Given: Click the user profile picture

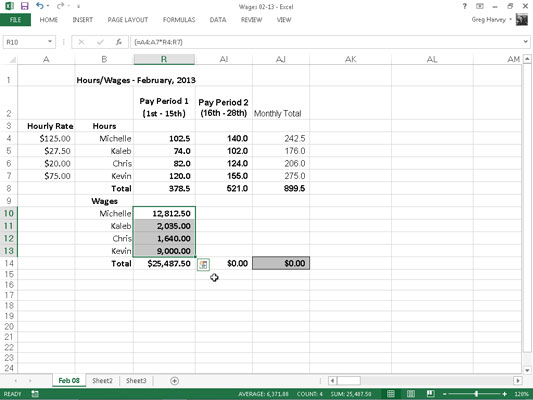Looking at the screenshot, I should coord(522,20).
